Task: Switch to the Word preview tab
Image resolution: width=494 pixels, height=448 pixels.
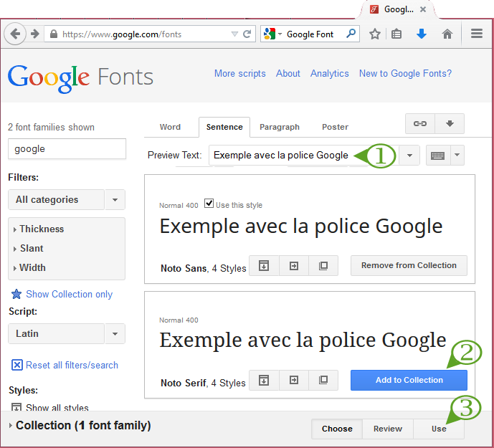Action: click(170, 127)
